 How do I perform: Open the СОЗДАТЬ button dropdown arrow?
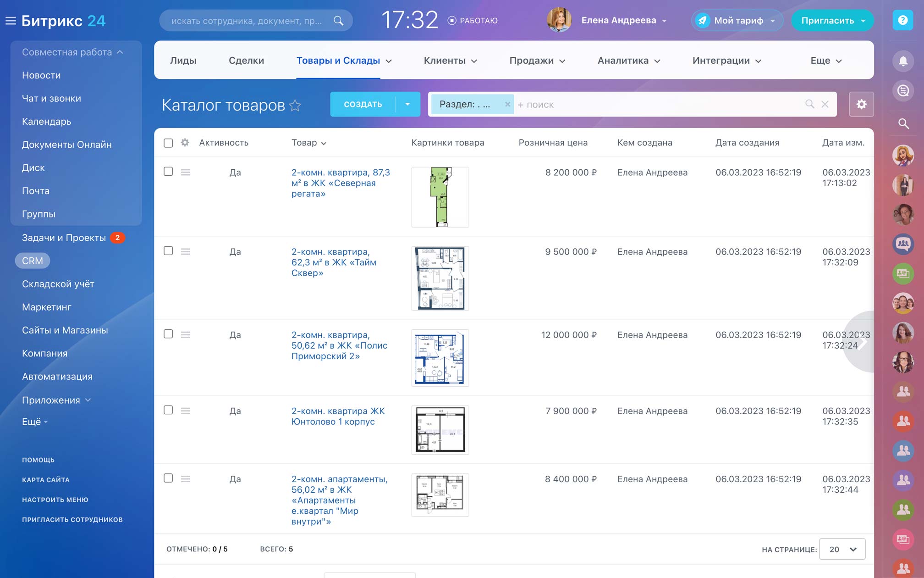coord(407,104)
